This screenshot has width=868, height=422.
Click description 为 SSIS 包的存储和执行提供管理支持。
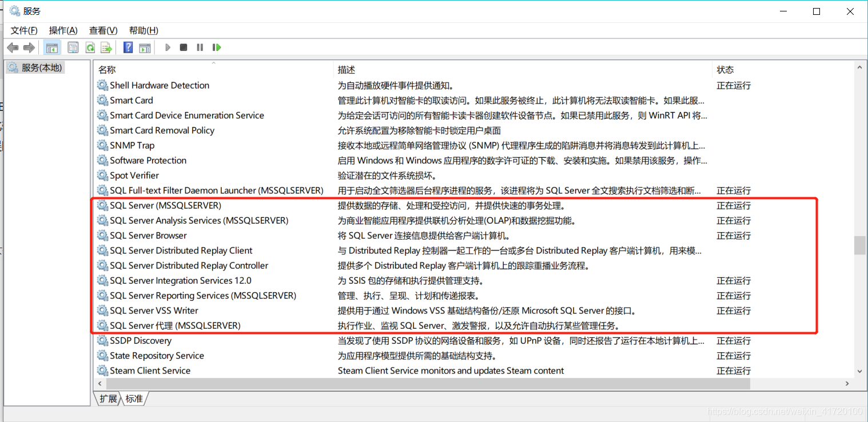411,281
